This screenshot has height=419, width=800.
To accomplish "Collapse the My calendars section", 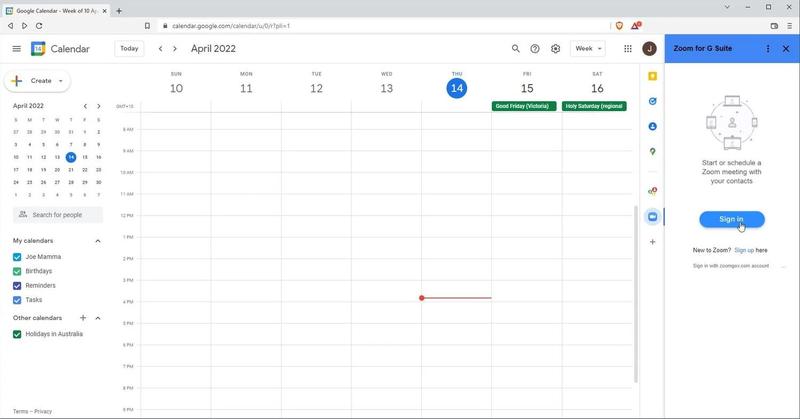I will tap(98, 241).
